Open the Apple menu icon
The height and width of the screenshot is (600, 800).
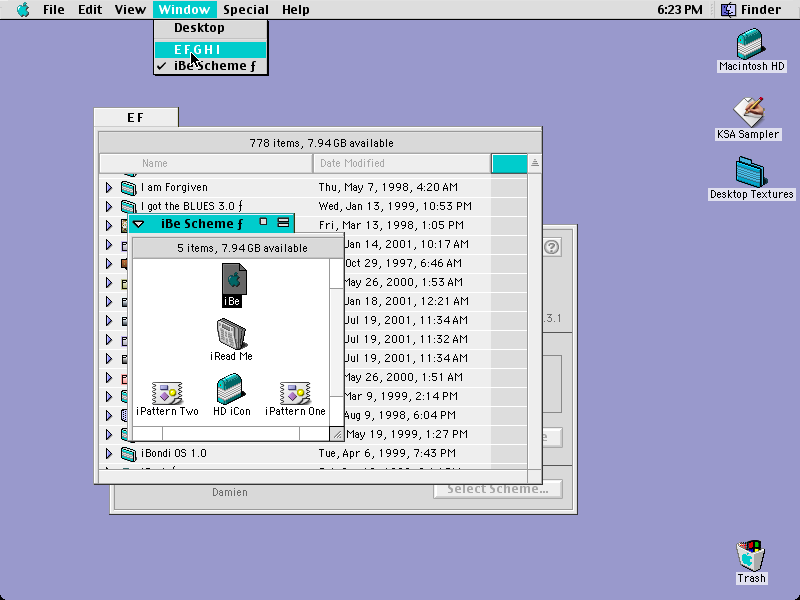coord(23,10)
